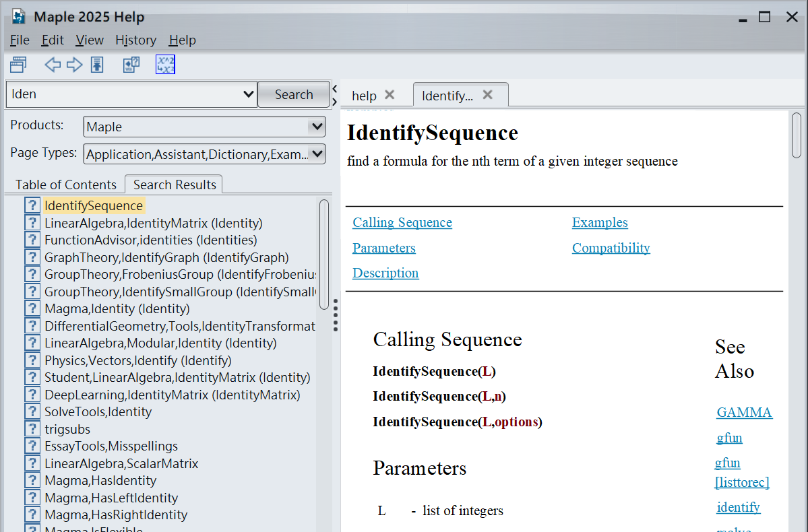Open the View menu
Image resolution: width=808 pixels, height=532 pixels.
[90, 40]
